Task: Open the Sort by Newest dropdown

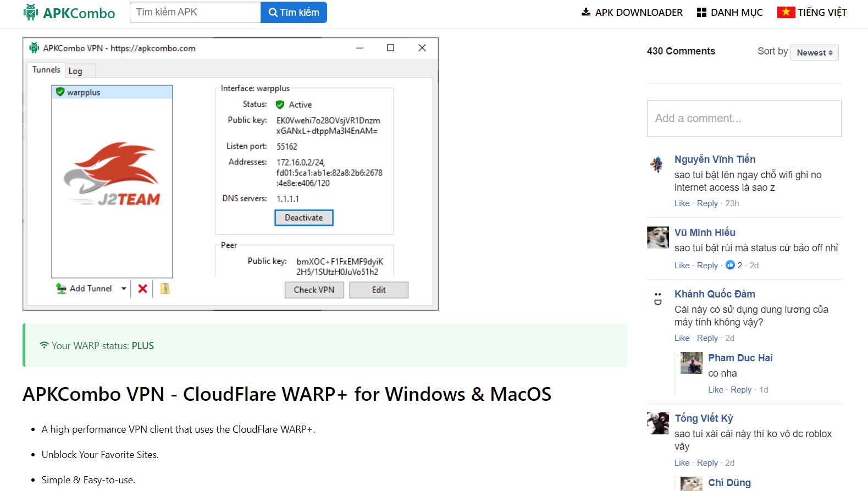Action: click(814, 53)
